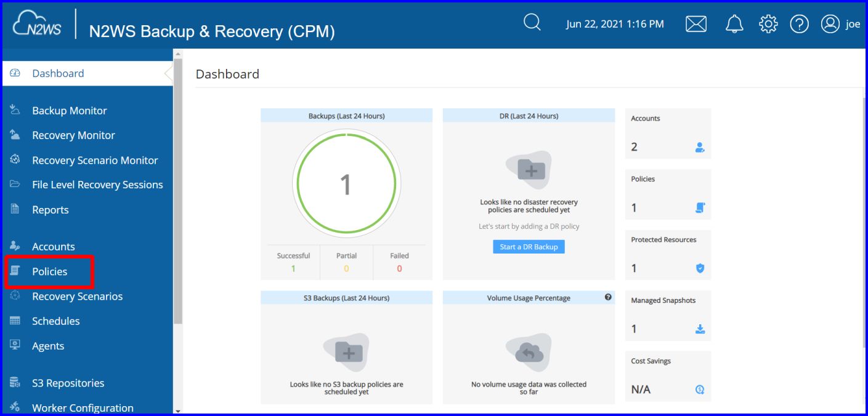Screen dimensions: 868x416
Task: Click the Failed count 0
Action: pyautogui.click(x=399, y=268)
